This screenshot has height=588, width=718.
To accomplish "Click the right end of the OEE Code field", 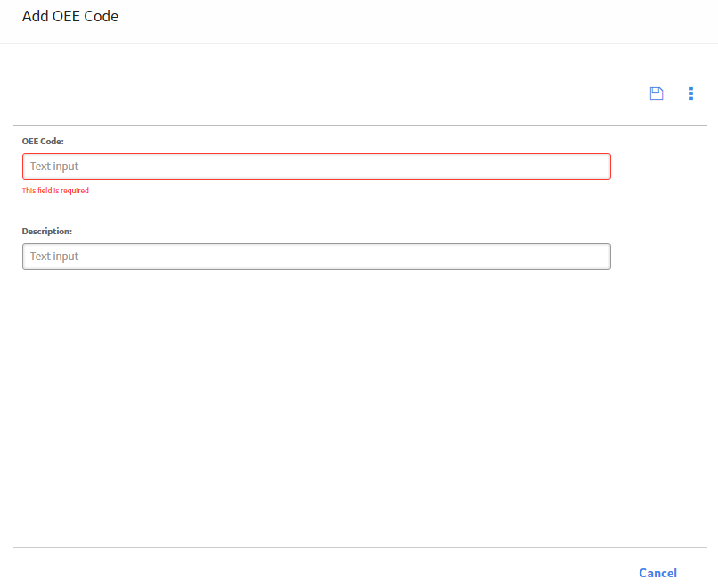I will tap(595, 167).
